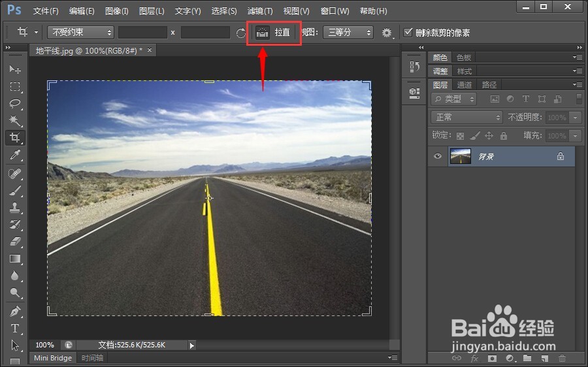Click the type layer filter icon
588x367 pixels.
[526, 99]
